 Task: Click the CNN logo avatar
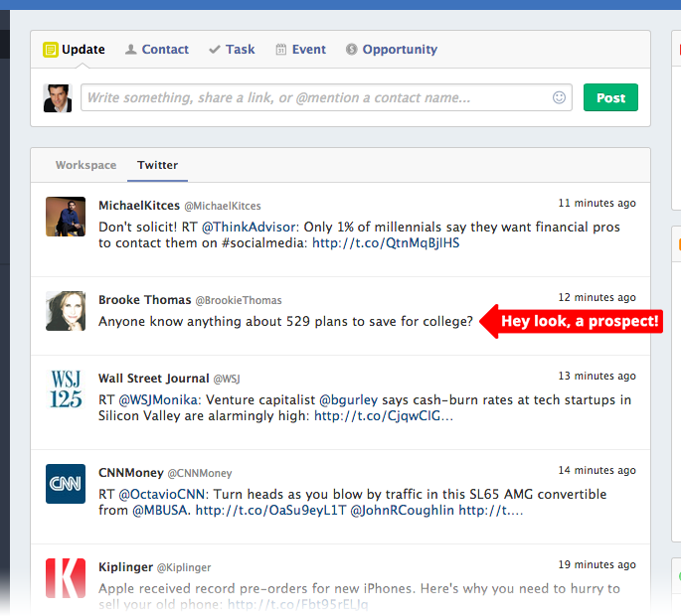66,484
